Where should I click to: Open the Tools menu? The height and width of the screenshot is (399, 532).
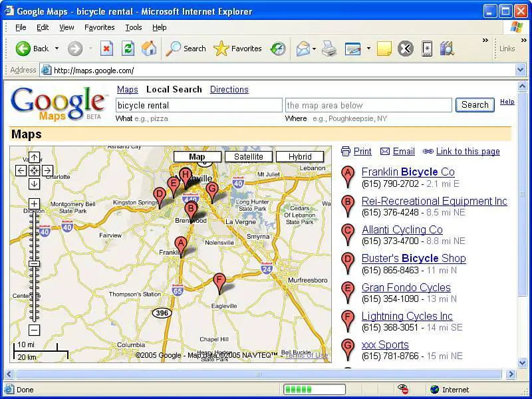134,27
